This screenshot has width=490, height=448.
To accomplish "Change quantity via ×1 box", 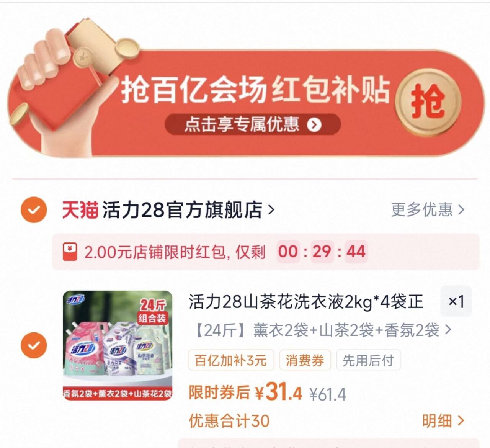I will click(456, 301).
